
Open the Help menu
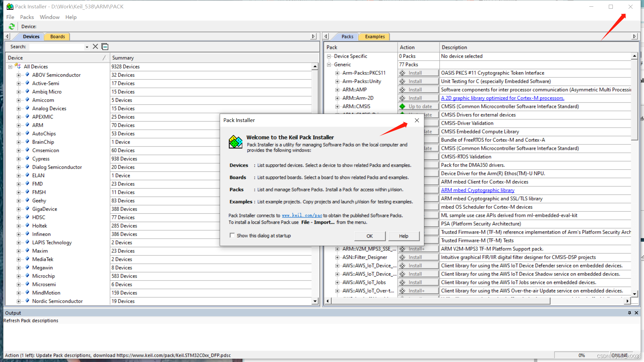point(71,17)
